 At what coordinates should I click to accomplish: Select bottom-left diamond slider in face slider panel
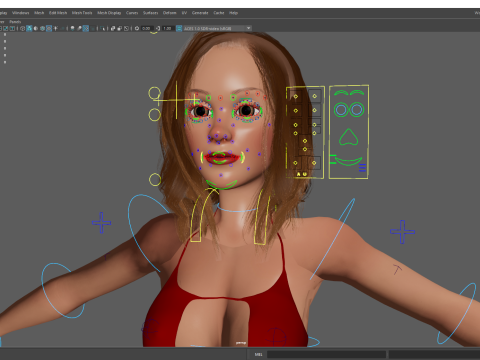295,163
